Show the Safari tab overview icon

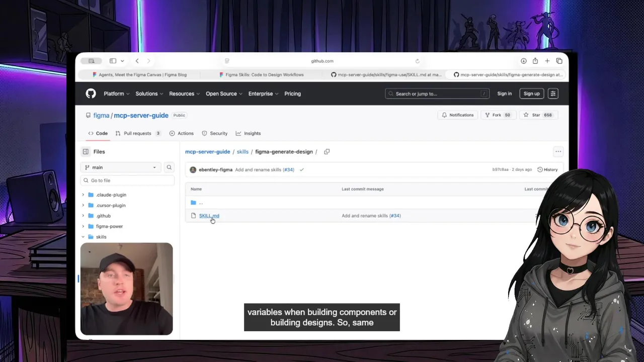[559, 61]
